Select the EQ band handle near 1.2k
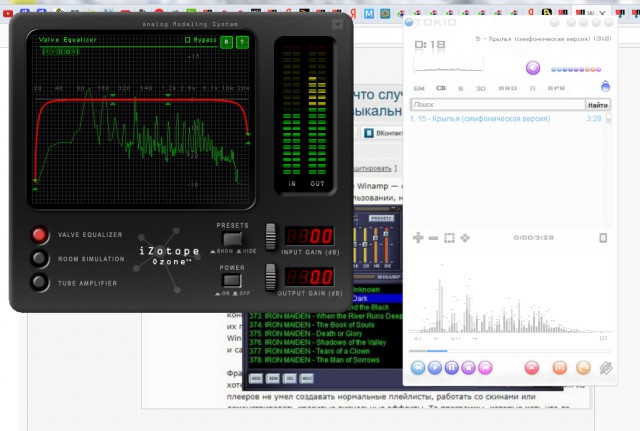This screenshot has width=640, height=431. [168, 100]
